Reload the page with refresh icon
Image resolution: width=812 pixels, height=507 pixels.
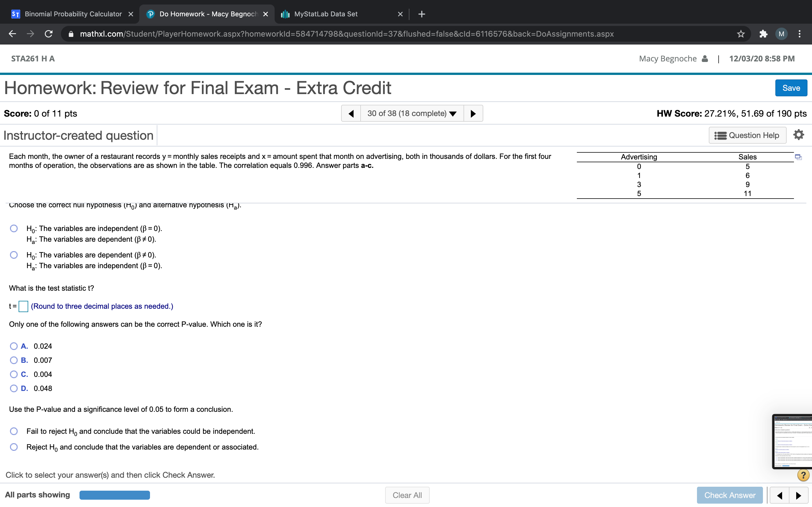[49, 34]
